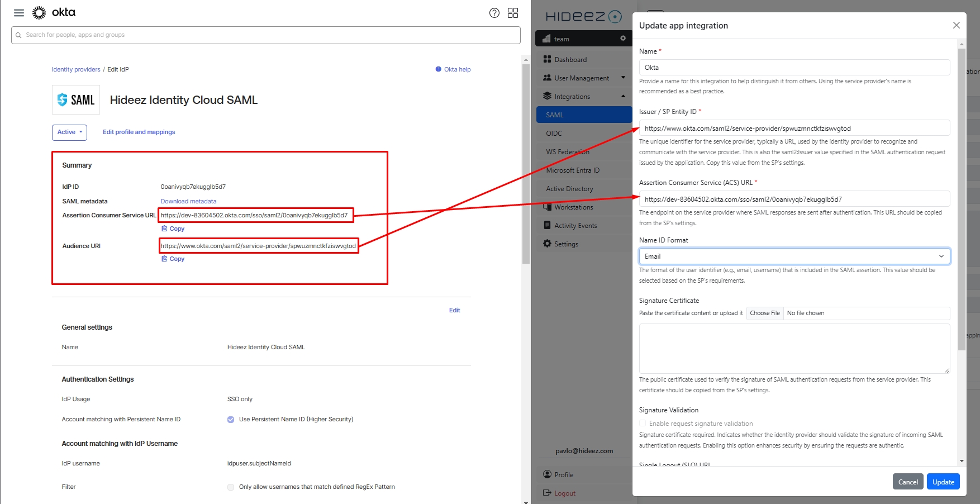Image resolution: width=980 pixels, height=504 pixels.
Task: Open the Name ID Format dropdown
Action: coord(794,256)
